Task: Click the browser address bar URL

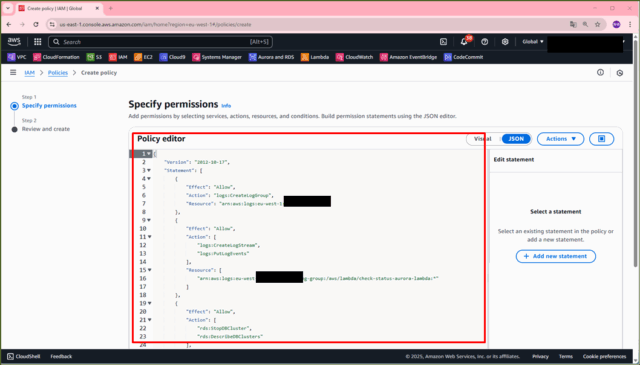Action: 155,24
